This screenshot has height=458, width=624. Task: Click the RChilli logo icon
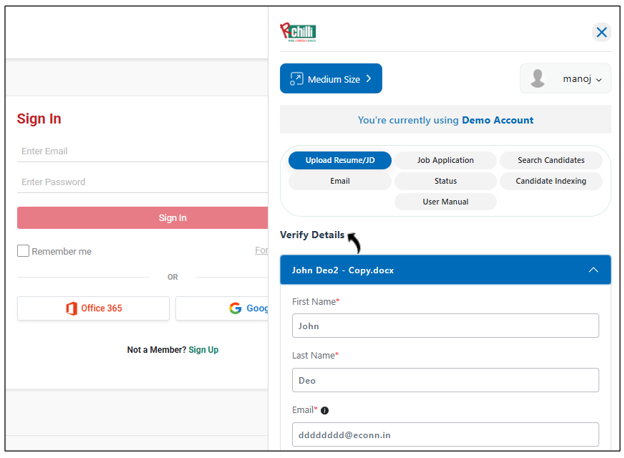pyautogui.click(x=297, y=32)
